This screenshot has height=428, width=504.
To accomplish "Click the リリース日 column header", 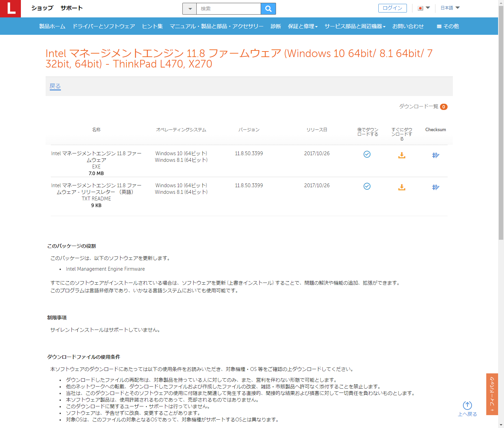I will (x=317, y=130).
